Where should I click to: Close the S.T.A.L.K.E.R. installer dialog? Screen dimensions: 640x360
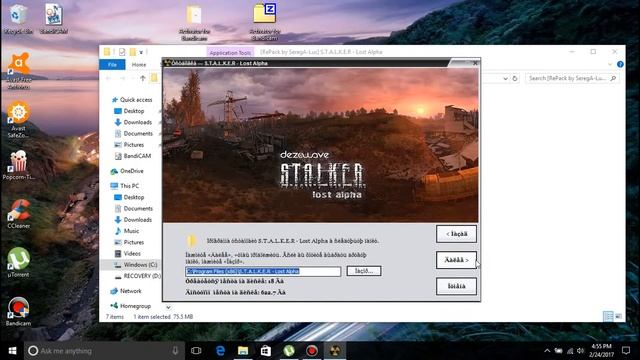[x=475, y=63]
